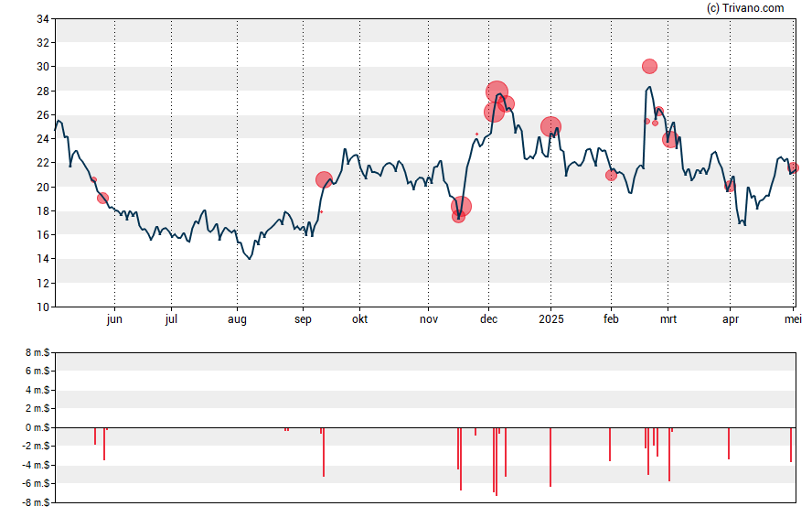Click the tall red sell bar in early December
Screen dimensions: 812x517
tap(497, 461)
